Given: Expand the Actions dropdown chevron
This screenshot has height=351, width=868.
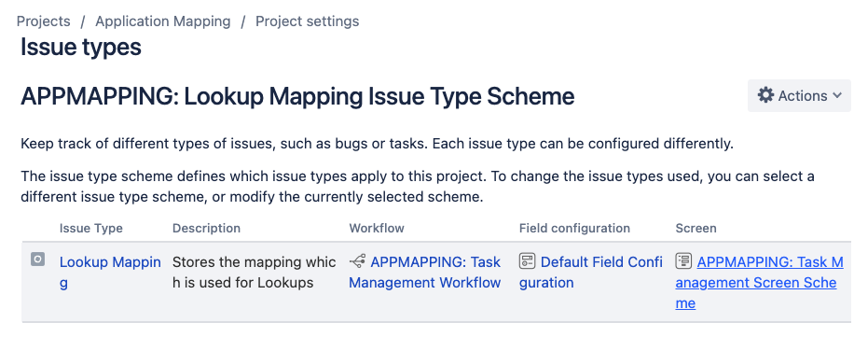Looking at the screenshot, I should [x=837, y=95].
